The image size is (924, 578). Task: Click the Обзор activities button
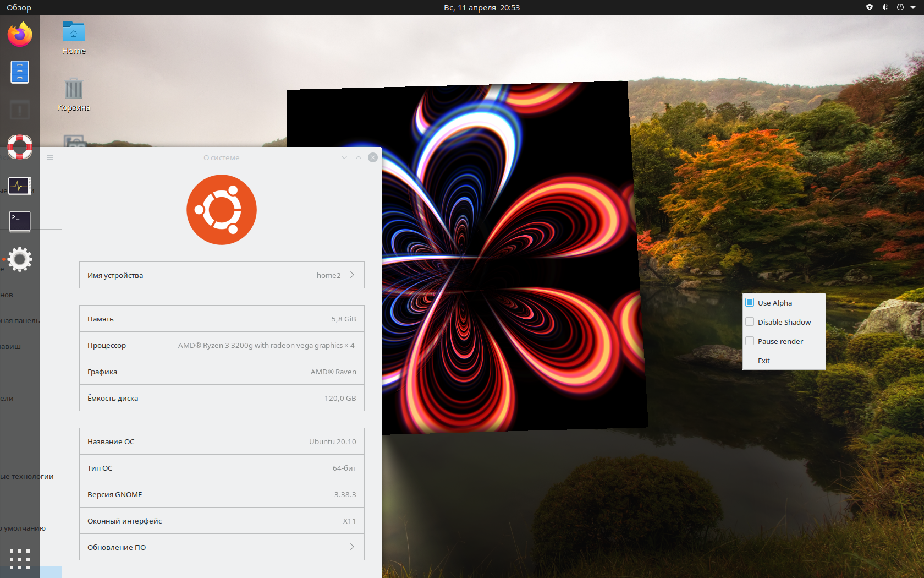coord(19,7)
